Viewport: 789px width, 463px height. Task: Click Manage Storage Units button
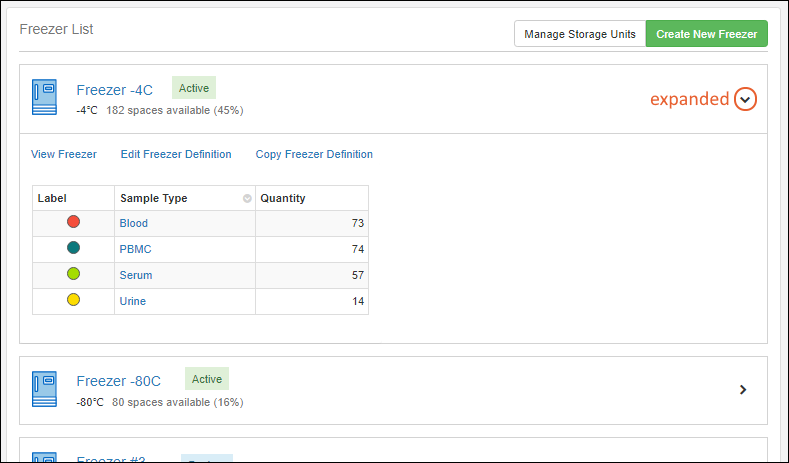tap(580, 34)
